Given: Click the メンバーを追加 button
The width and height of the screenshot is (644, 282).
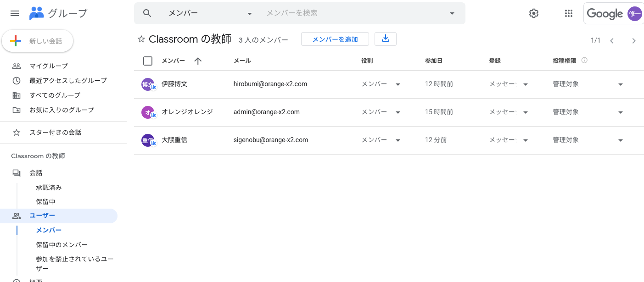Looking at the screenshot, I should point(335,39).
